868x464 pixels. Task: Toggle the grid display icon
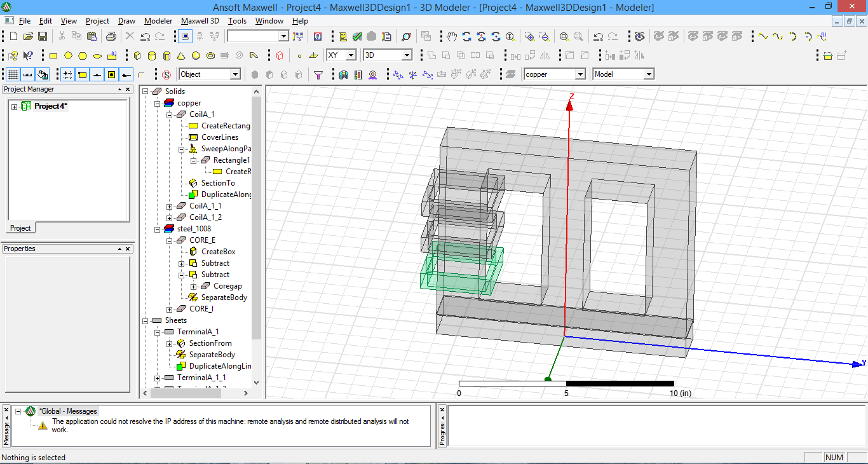[x=13, y=74]
